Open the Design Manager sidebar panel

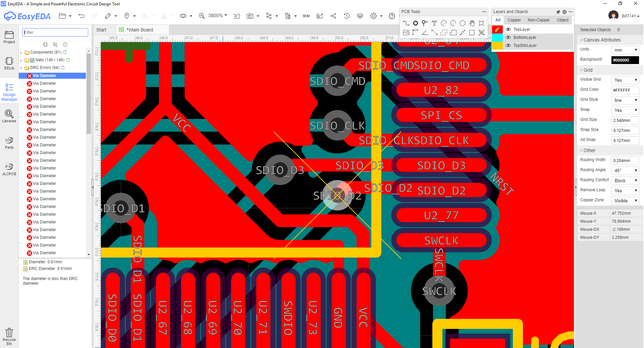(9, 92)
